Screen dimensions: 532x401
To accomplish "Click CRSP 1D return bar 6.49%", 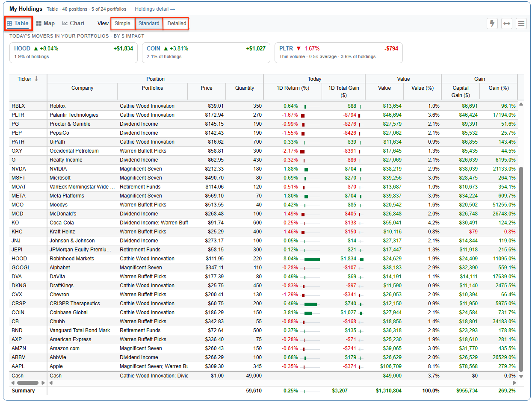I will 310,304.
